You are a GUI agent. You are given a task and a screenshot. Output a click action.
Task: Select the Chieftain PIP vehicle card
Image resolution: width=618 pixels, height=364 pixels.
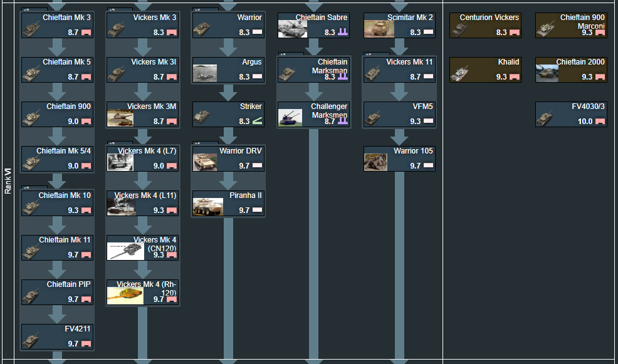point(57,292)
